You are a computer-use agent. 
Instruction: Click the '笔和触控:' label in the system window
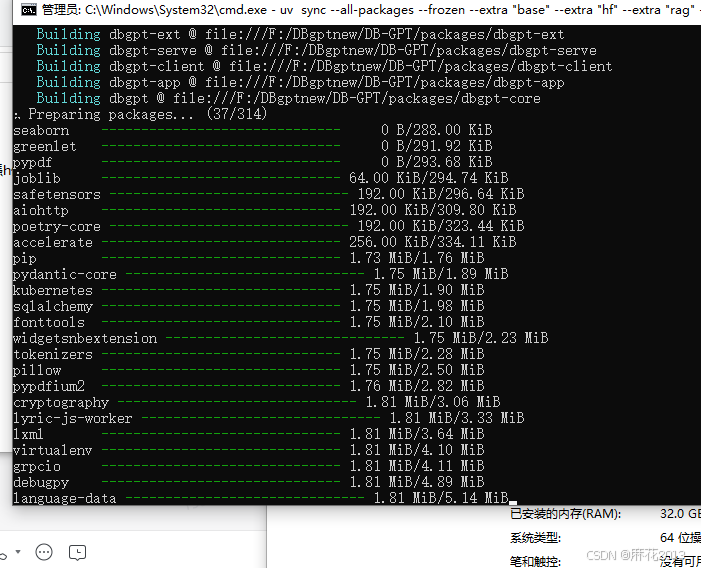pyautogui.click(x=535, y=561)
